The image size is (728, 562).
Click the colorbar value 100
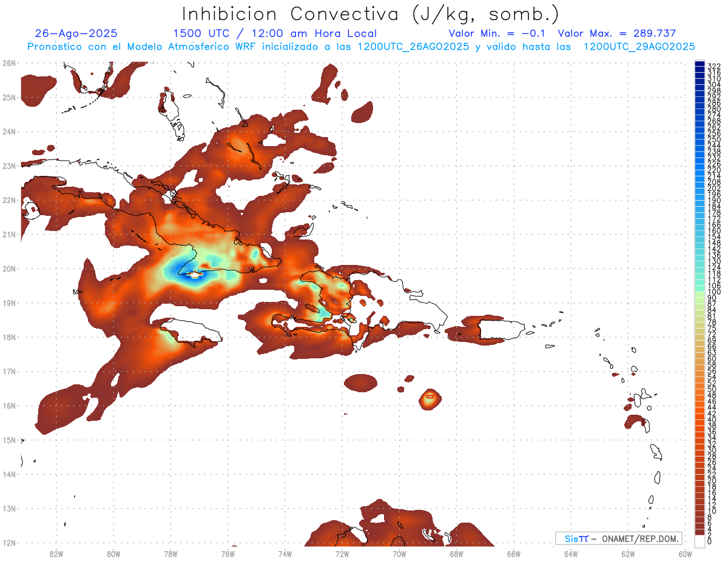pyautogui.click(x=714, y=292)
